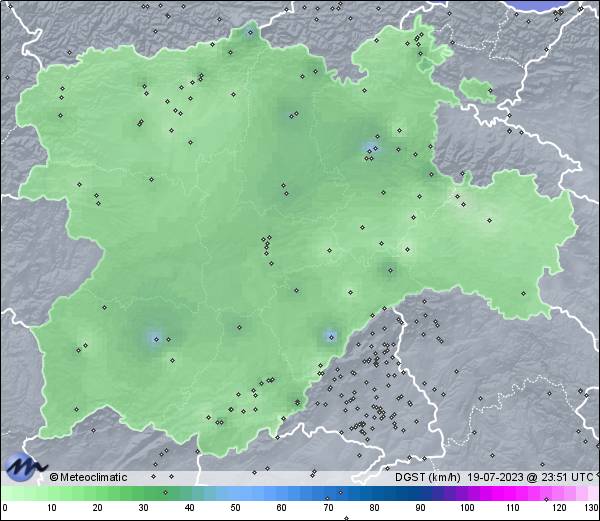
Task: Click the 0 value on the scale
Action: pyautogui.click(x=5, y=508)
